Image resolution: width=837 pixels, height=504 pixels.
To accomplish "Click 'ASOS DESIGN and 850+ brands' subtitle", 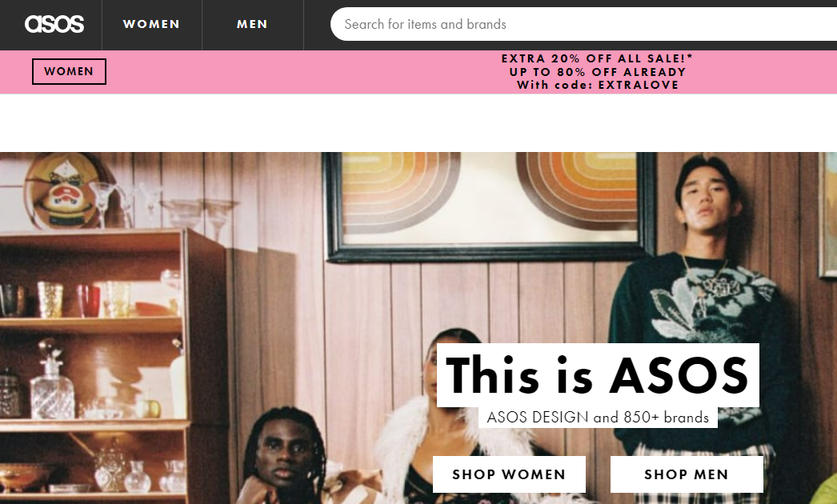I will pos(597,417).
